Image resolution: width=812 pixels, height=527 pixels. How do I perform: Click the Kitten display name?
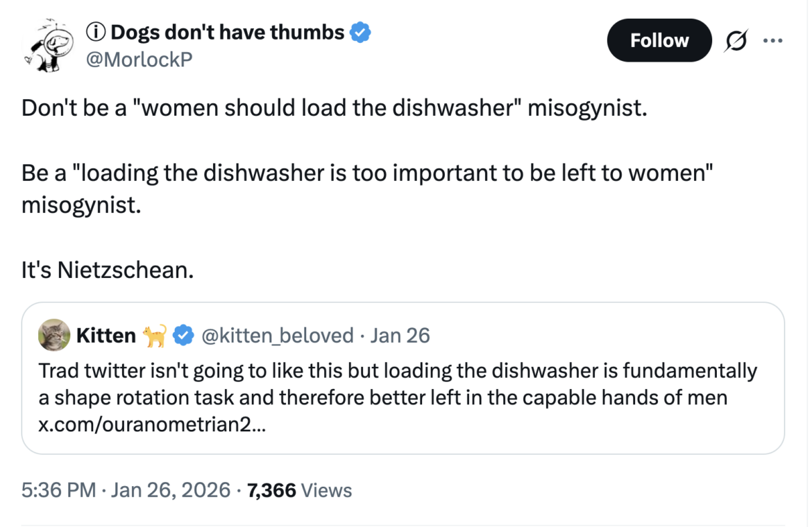pyautogui.click(x=105, y=336)
